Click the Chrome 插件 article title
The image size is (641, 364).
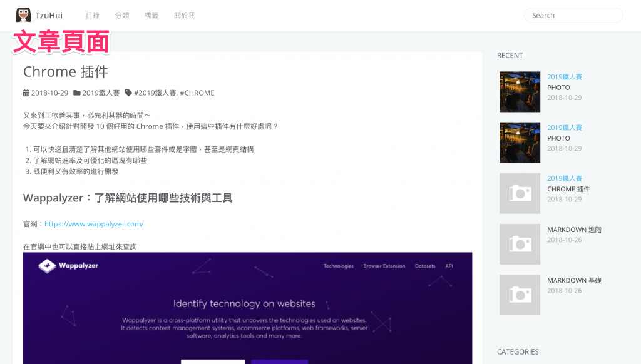66,72
